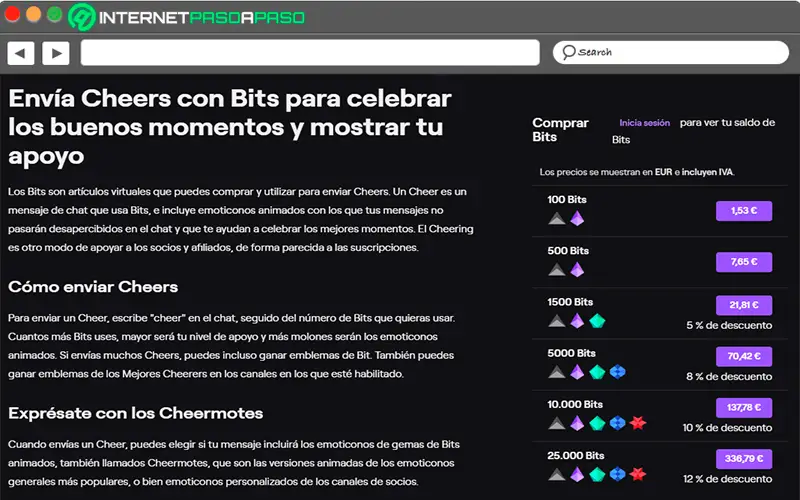Click the 1500 Bits label
Screen dimensions: 800x500
click(570, 302)
